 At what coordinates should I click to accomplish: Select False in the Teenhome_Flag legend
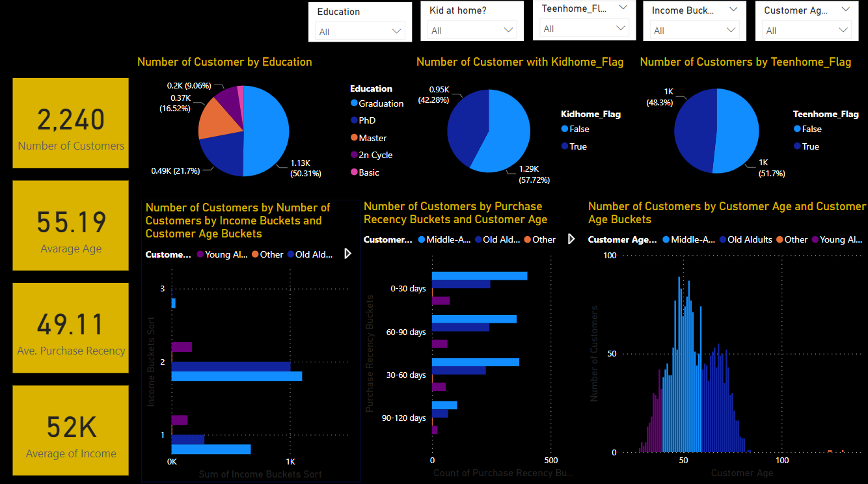pyautogui.click(x=807, y=129)
